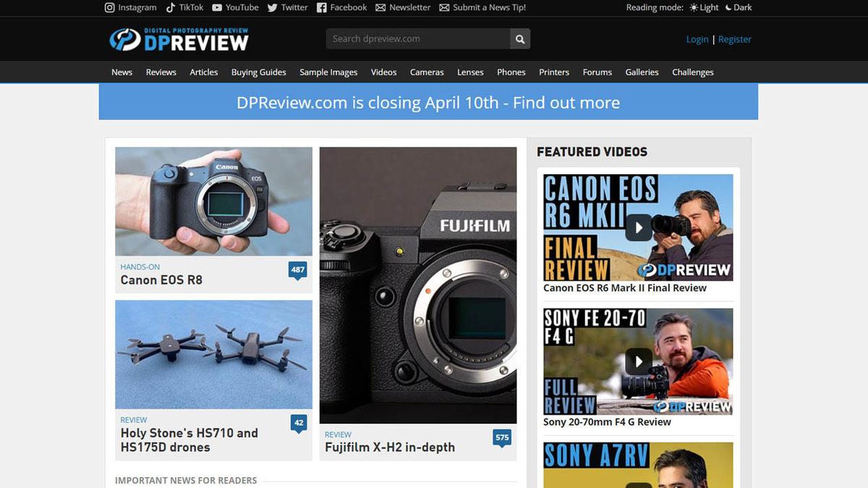Click the Login link
Image resolution: width=868 pixels, height=488 pixels.
click(x=697, y=39)
